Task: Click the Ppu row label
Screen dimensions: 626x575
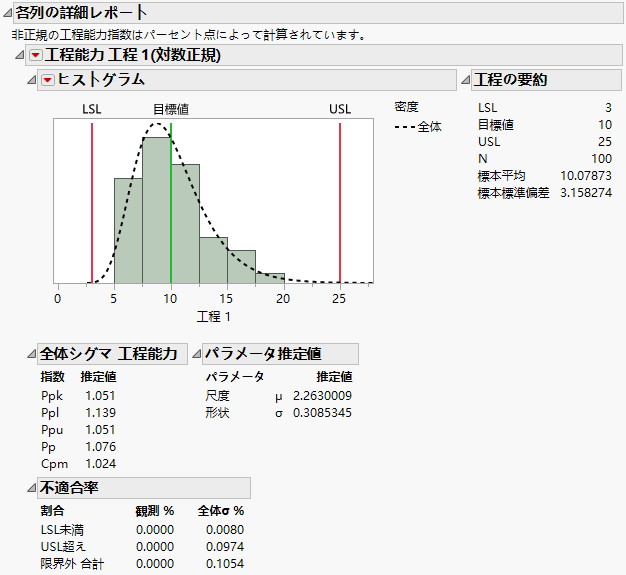Action: click(52, 430)
